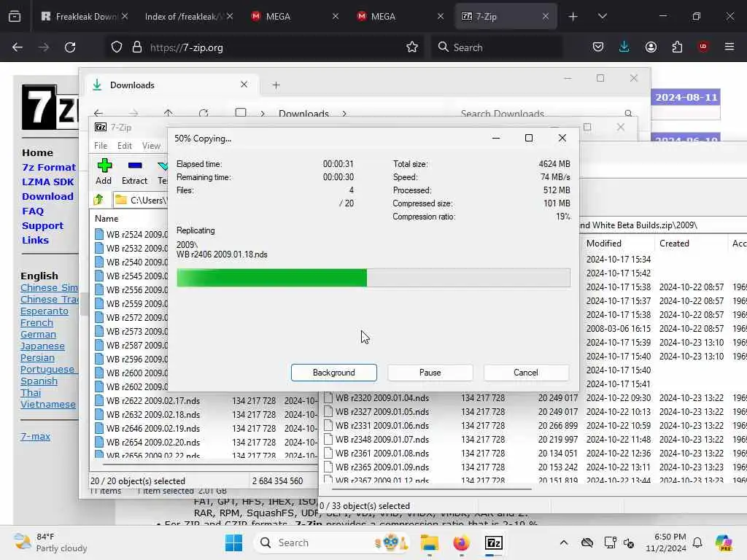
Task: Cancel the copying operation
Action: [525, 373]
